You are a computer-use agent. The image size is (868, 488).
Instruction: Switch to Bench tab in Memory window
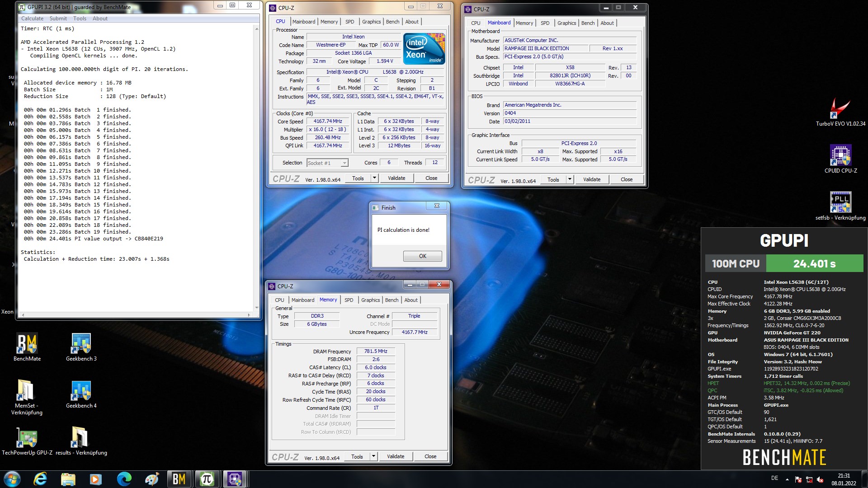(392, 300)
